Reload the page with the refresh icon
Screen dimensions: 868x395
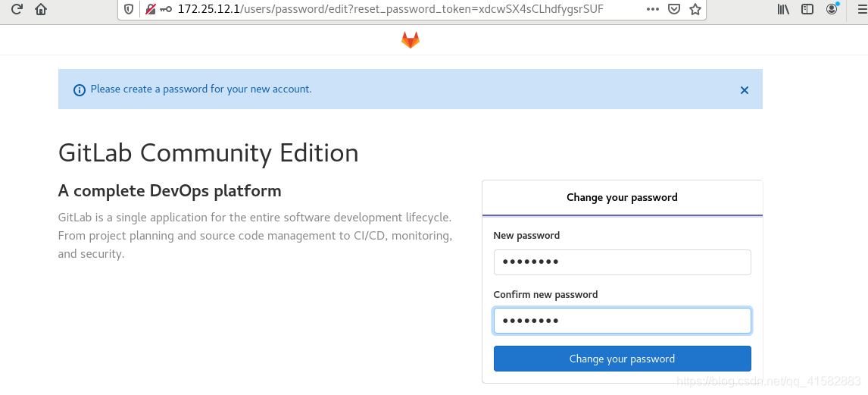17,9
